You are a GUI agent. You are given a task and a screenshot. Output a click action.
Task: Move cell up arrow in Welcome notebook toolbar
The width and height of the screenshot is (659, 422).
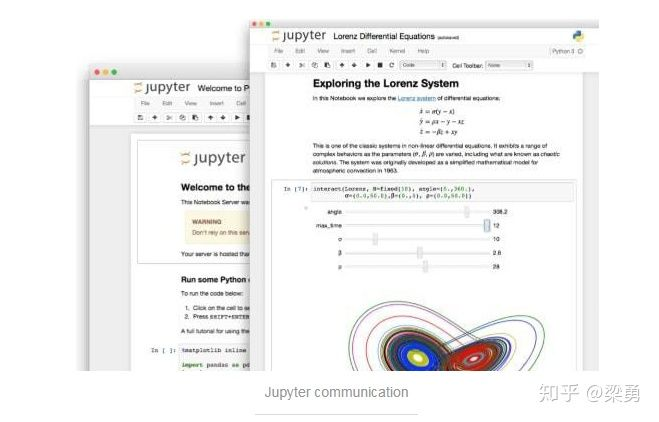(211, 118)
